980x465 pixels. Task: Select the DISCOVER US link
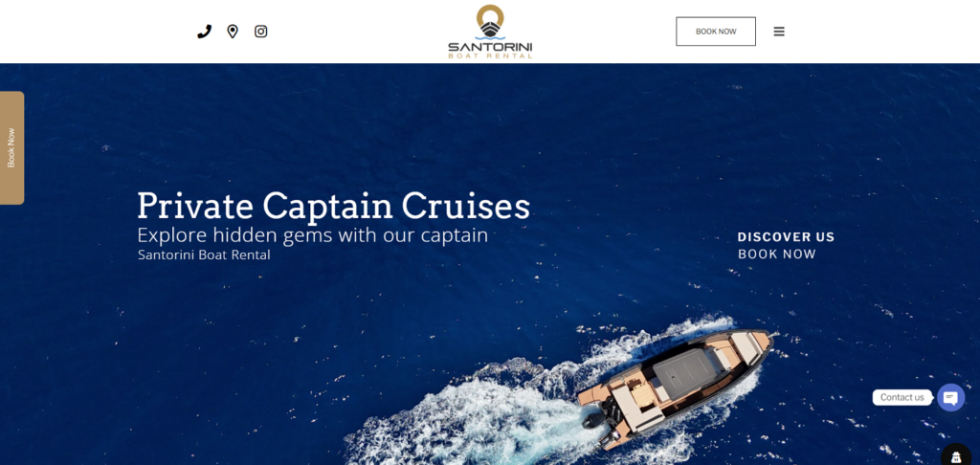786,237
